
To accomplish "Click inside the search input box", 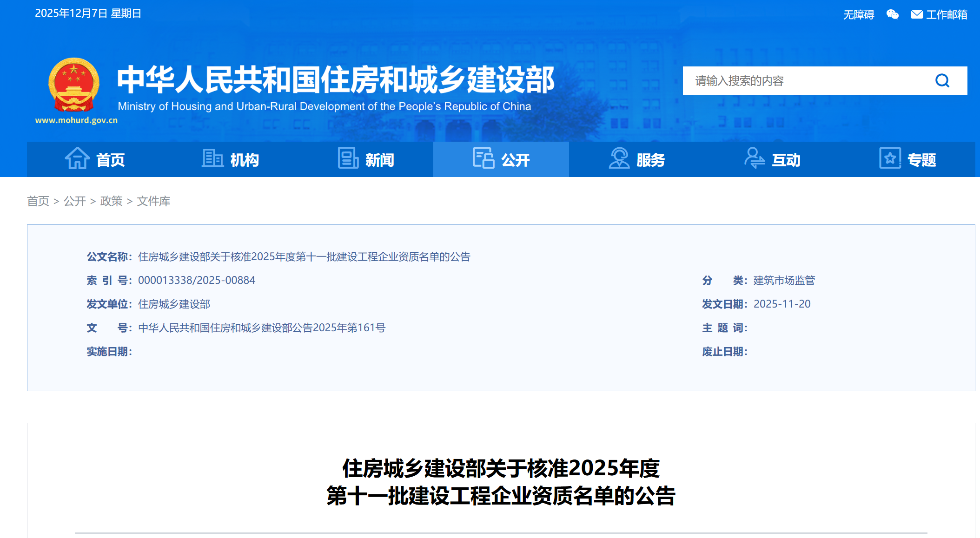I will [x=790, y=81].
